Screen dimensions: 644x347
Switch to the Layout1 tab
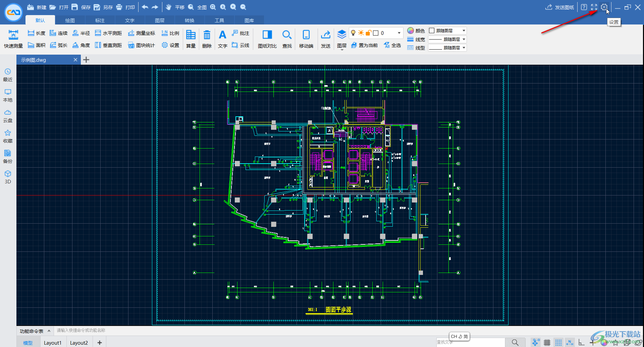53,343
